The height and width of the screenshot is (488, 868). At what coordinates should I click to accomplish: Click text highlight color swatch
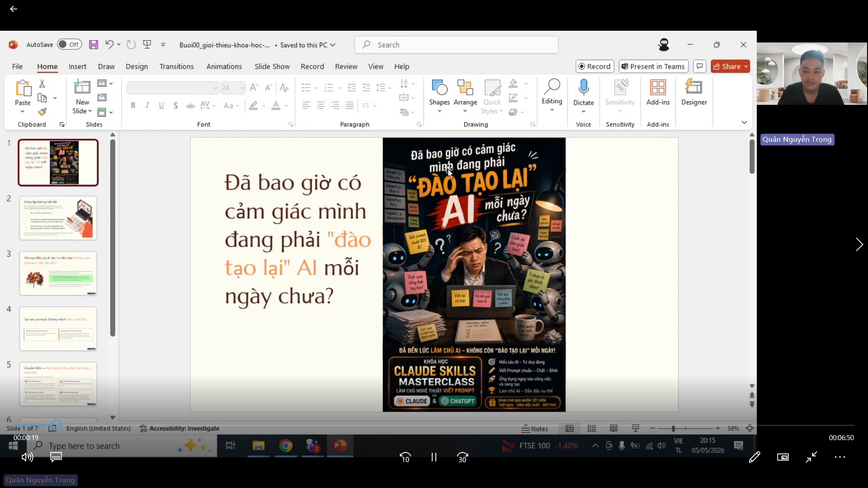(x=254, y=105)
